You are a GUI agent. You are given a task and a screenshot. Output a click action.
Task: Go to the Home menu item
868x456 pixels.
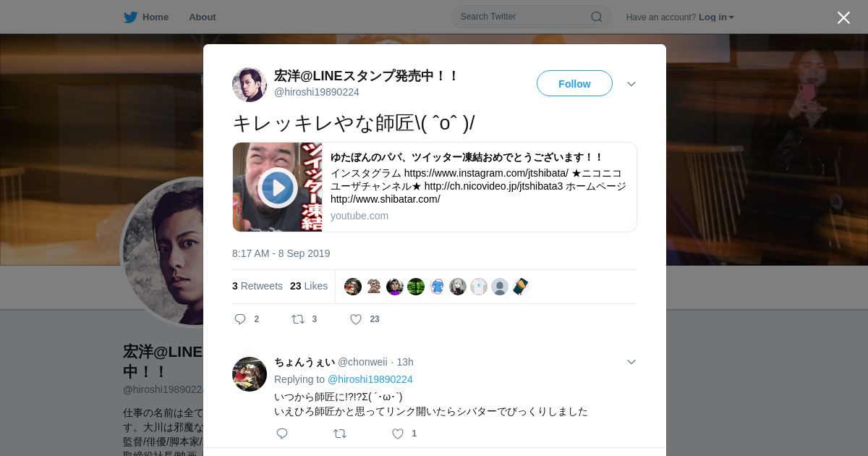point(156,17)
